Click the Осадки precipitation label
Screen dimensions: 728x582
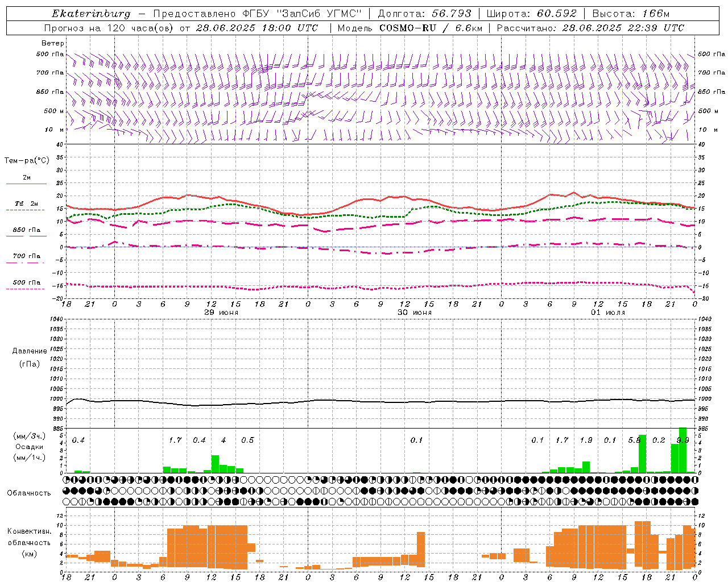click(29, 447)
